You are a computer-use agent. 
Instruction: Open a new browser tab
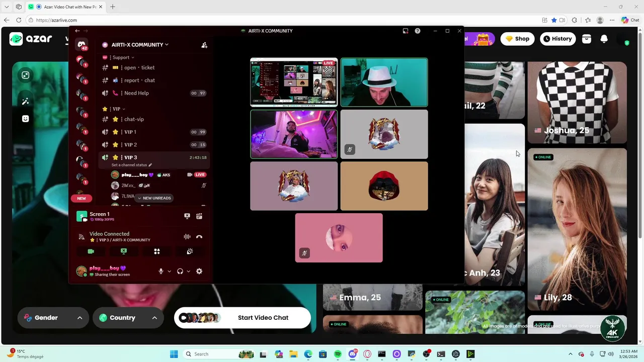click(113, 7)
